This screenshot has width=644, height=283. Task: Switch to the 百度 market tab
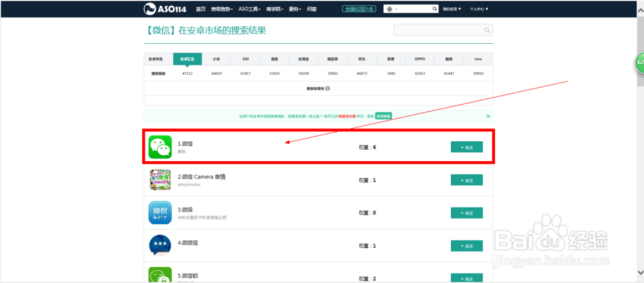click(274, 59)
